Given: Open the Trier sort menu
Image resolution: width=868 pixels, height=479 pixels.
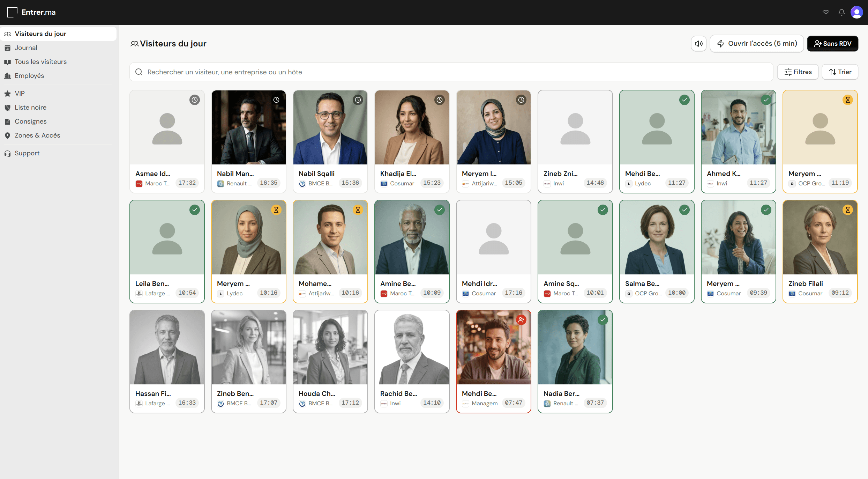Looking at the screenshot, I should [x=840, y=72].
